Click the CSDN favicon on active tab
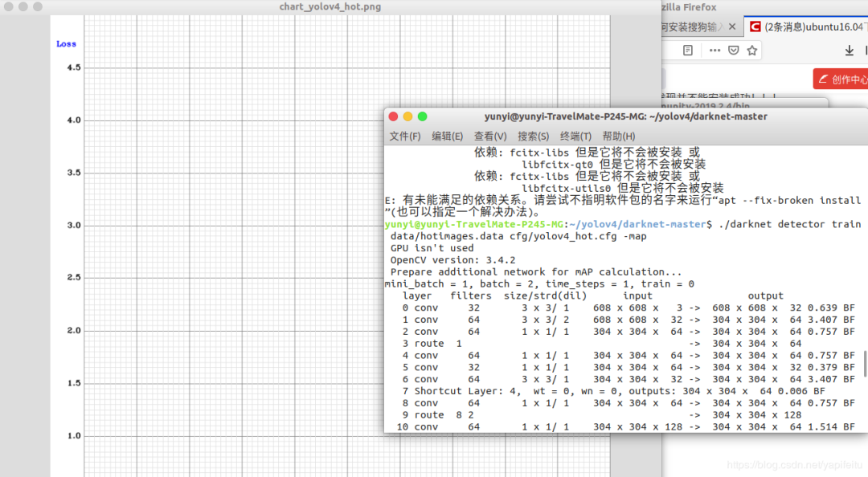Image resolution: width=868 pixels, height=477 pixels. [x=755, y=26]
